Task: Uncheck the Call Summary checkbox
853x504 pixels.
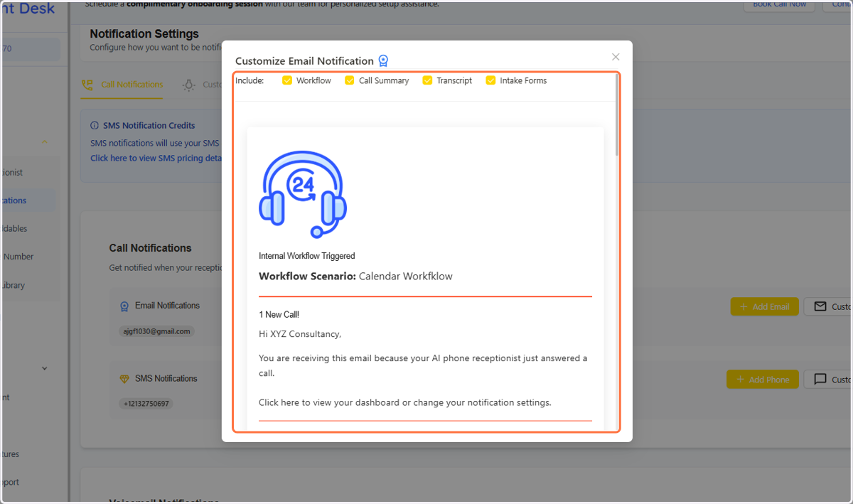Action: [x=350, y=80]
